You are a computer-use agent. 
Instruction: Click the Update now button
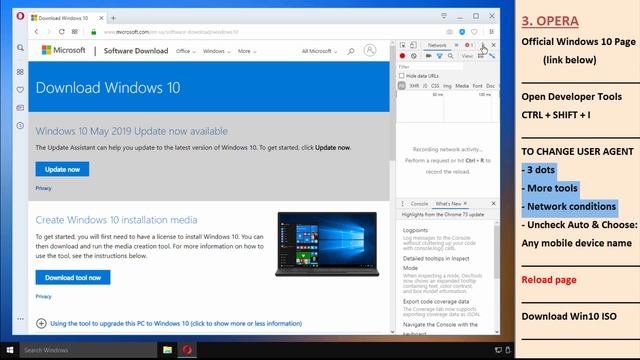point(62,169)
